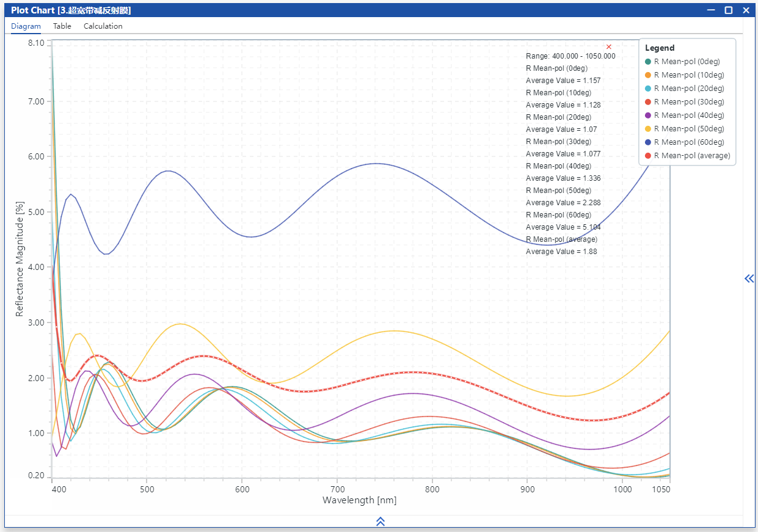This screenshot has width=758, height=532.
Task: Click the Legend panel title
Action: click(x=660, y=48)
